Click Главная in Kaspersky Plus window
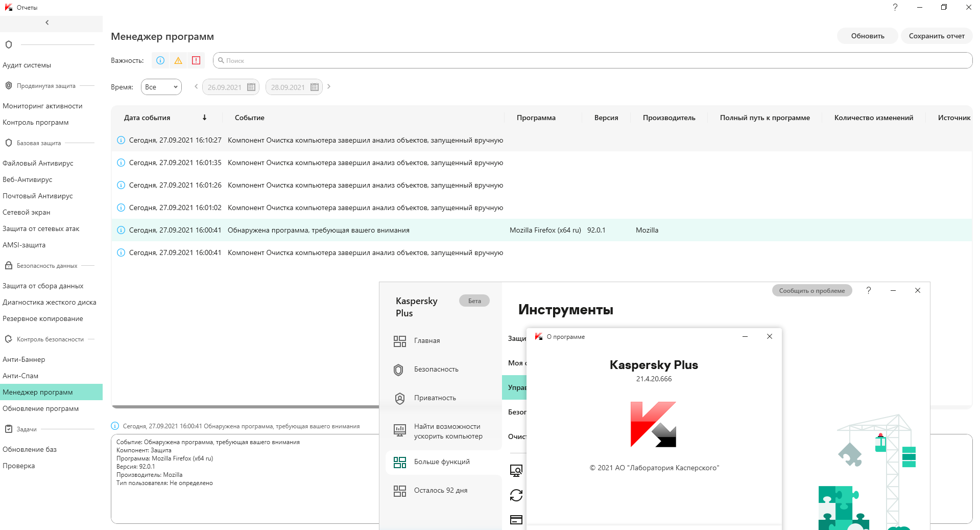The width and height of the screenshot is (980, 530). click(427, 340)
